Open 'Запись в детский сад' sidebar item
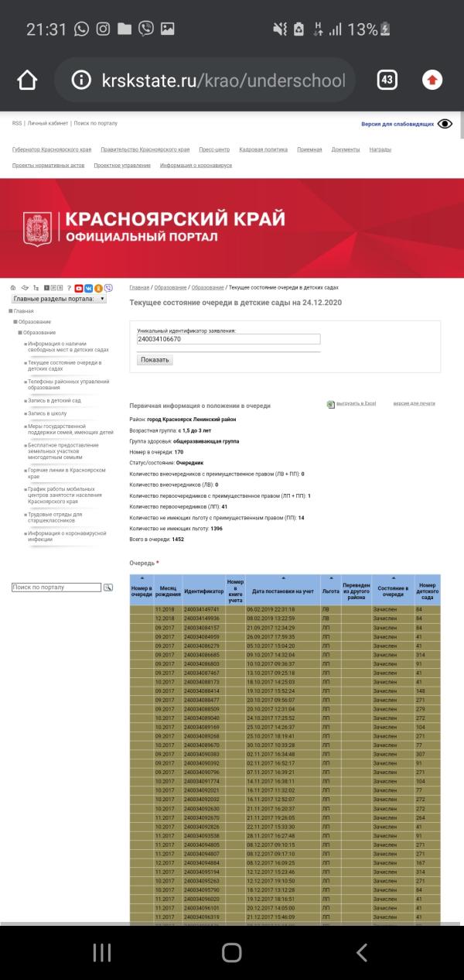Screen dimensions: 464x980 coord(54,400)
